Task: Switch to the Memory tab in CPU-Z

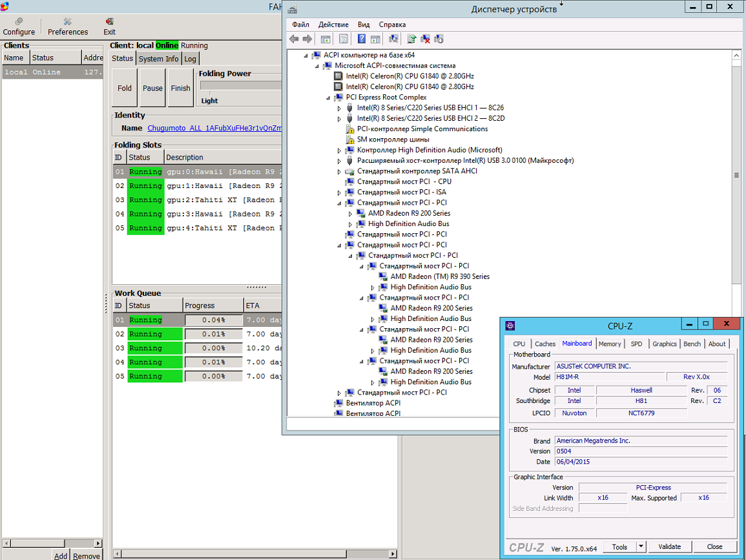Action: pyautogui.click(x=609, y=344)
